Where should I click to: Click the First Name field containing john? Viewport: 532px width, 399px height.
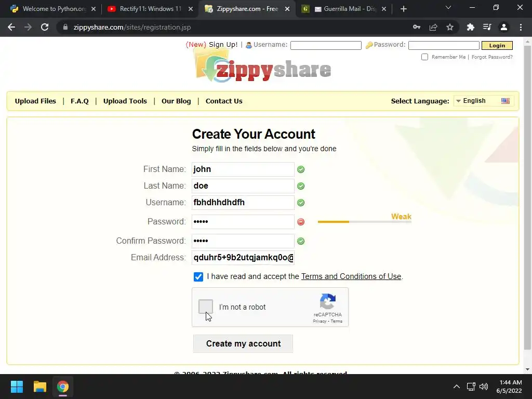point(243,169)
